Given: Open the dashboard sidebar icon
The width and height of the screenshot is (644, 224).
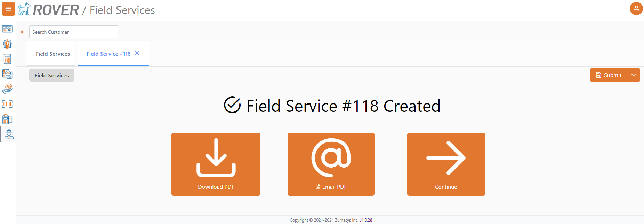Looking at the screenshot, I should [x=7, y=29].
